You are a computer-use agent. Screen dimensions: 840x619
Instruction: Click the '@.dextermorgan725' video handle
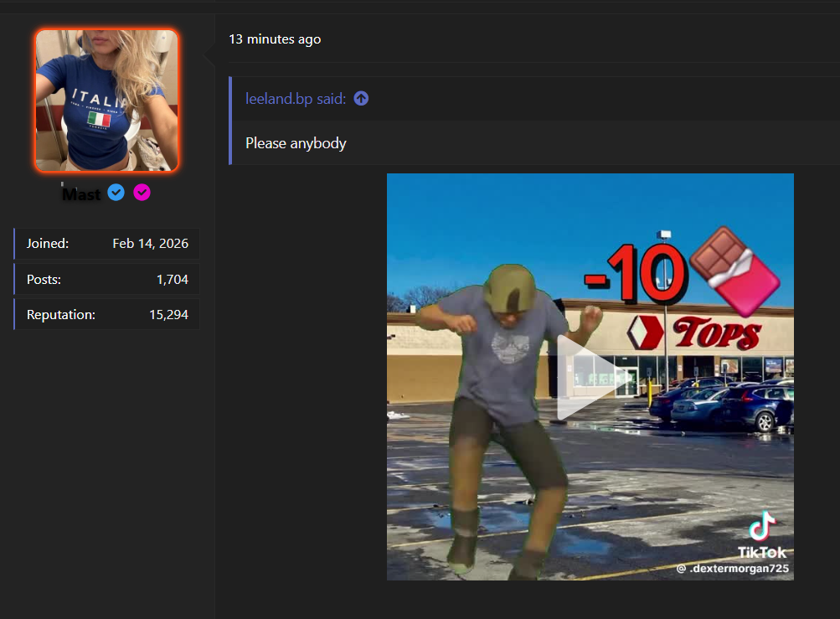point(732,569)
